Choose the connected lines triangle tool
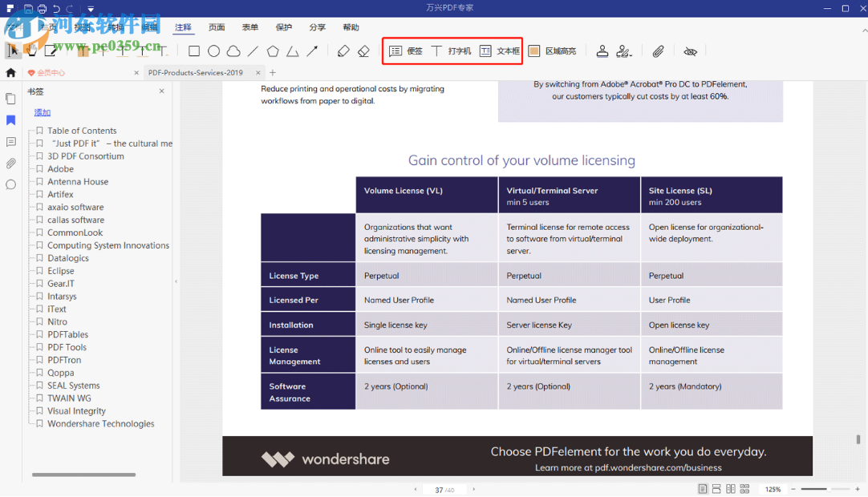The width and height of the screenshot is (868, 497). pos(292,51)
